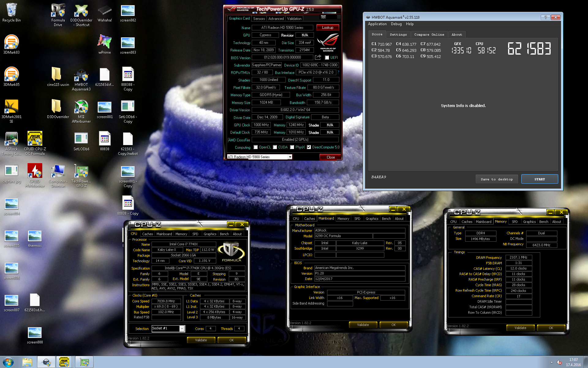Launch Formula Drive from the desktop
Viewport: 588px width, 368px height.
pyautogui.click(x=58, y=15)
